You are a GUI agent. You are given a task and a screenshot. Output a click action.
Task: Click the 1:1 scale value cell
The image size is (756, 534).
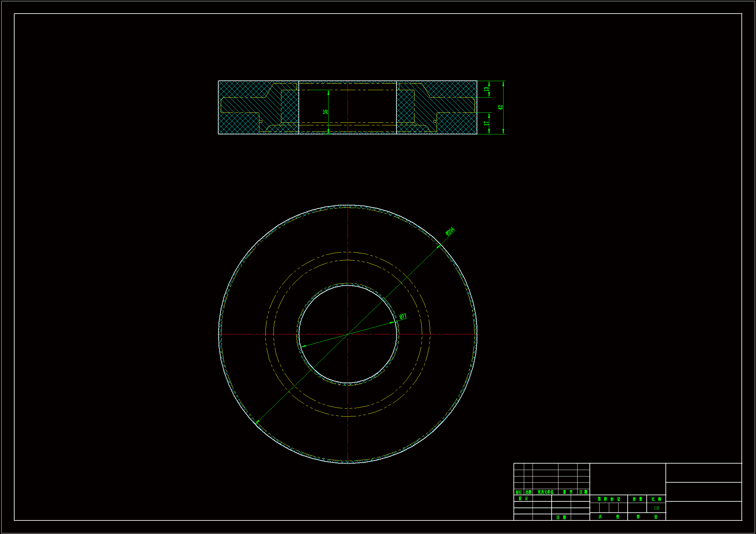pyautogui.click(x=656, y=508)
